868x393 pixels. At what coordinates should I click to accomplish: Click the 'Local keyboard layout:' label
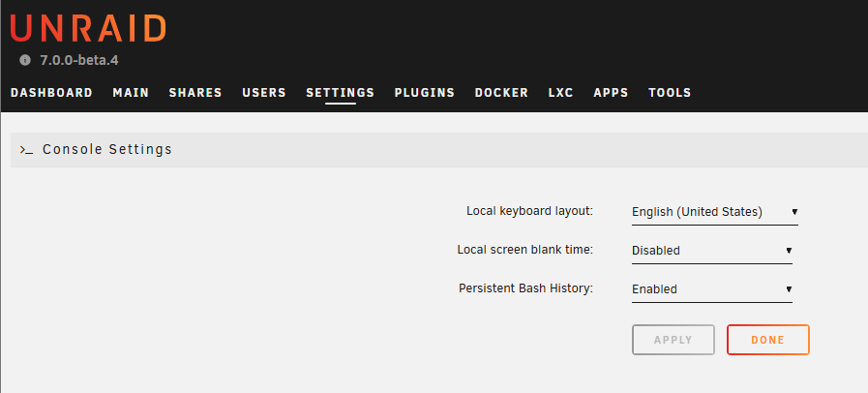pos(529,211)
